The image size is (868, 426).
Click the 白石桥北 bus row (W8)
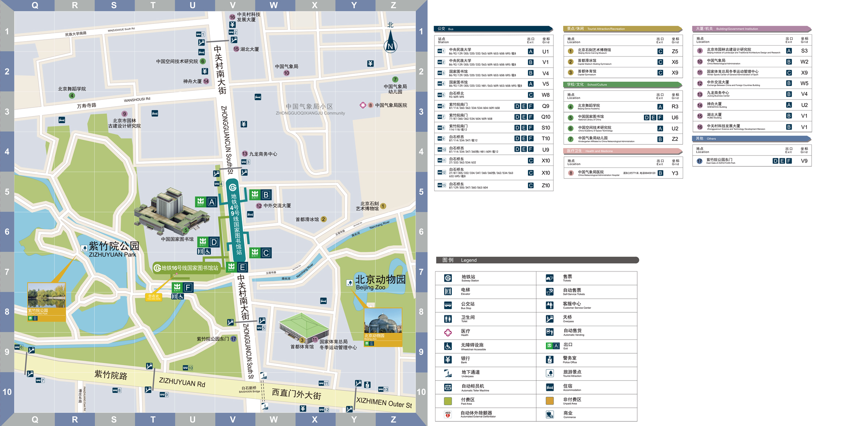(x=494, y=95)
